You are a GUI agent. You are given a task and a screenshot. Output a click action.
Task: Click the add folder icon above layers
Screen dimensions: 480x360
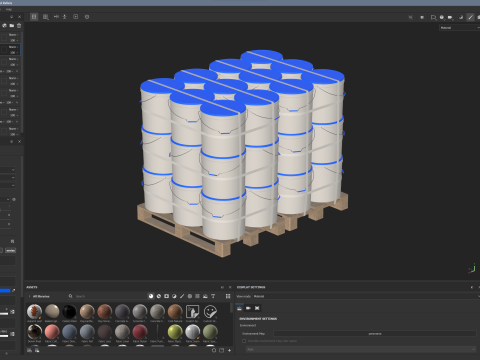point(12,26)
